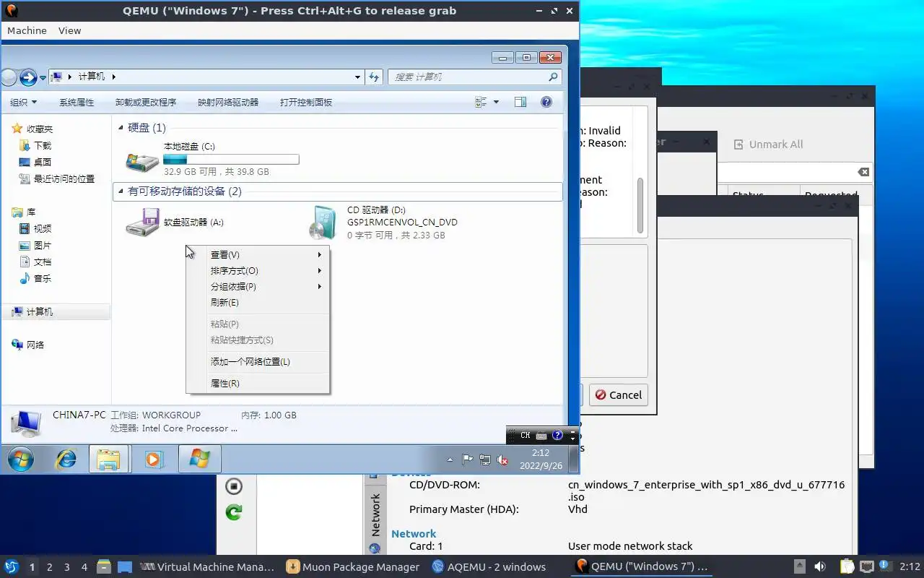
Task: Select 视频 library in sidebar
Action: [x=43, y=228]
